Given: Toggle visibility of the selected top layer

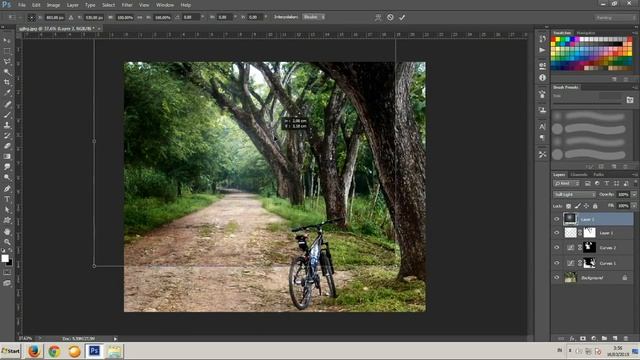Looking at the screenshot, I should coord(557,219).
